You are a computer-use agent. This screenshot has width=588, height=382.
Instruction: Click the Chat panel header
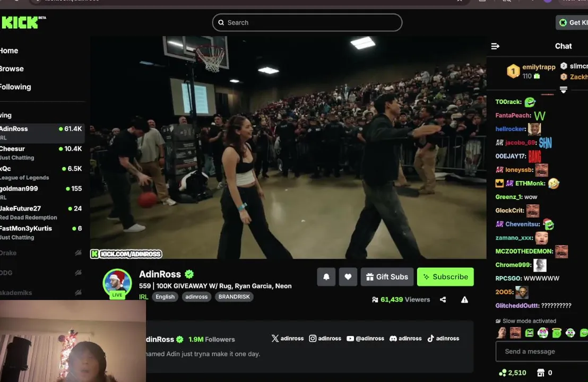point(563,46)
